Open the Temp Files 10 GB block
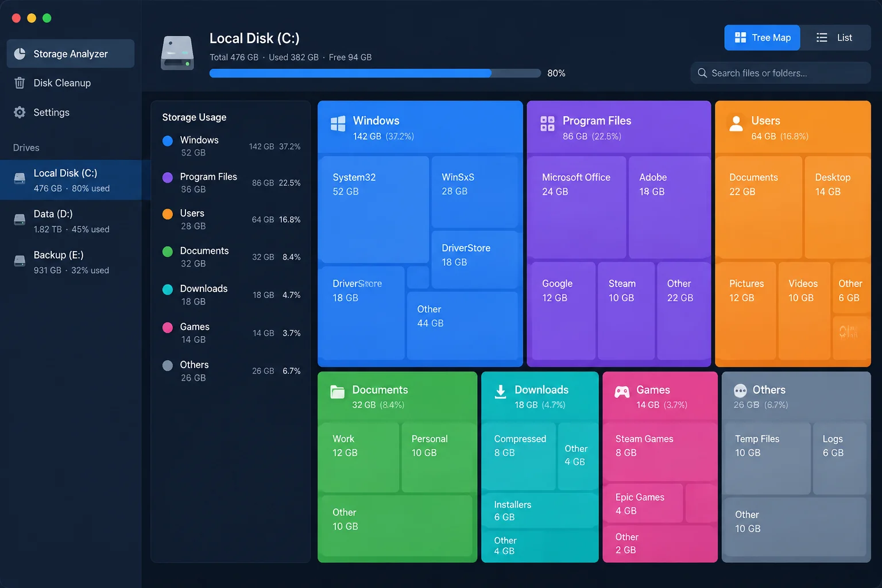Screen dimensions: 882x588 pos(767,458)
